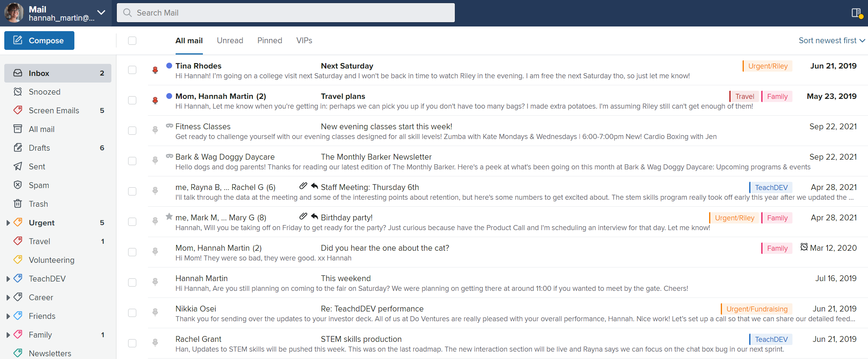Check the select-all mail checkbox
This screenshot has width=868, height=359.
[x=132, y=40]
